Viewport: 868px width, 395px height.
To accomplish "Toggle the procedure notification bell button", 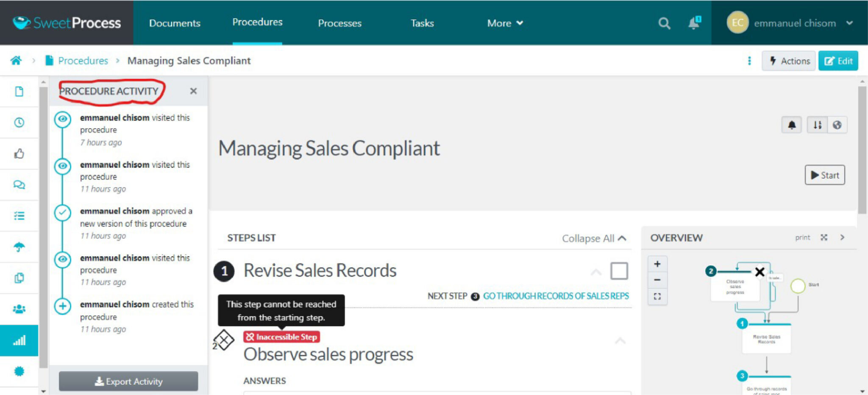I will (791, 125).
